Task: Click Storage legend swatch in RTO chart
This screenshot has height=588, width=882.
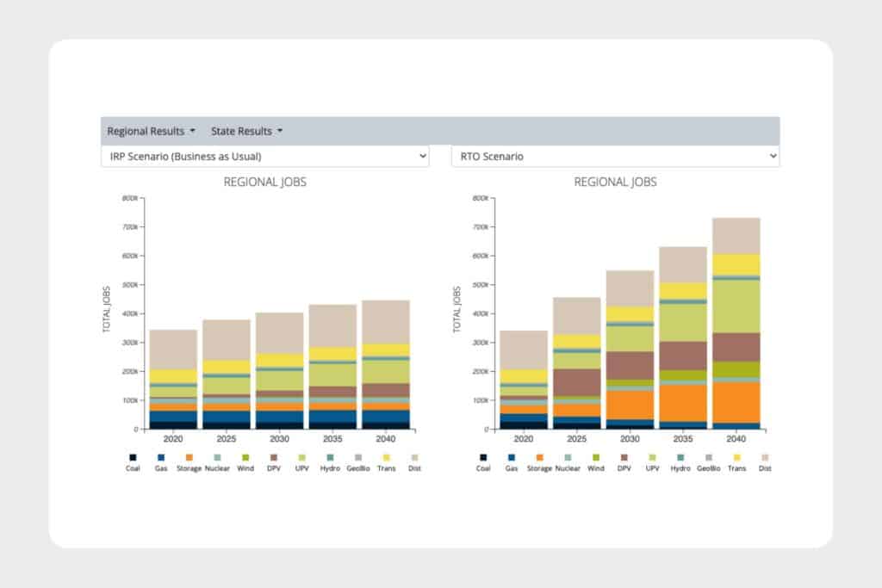Action: click(x=539, y=457)
